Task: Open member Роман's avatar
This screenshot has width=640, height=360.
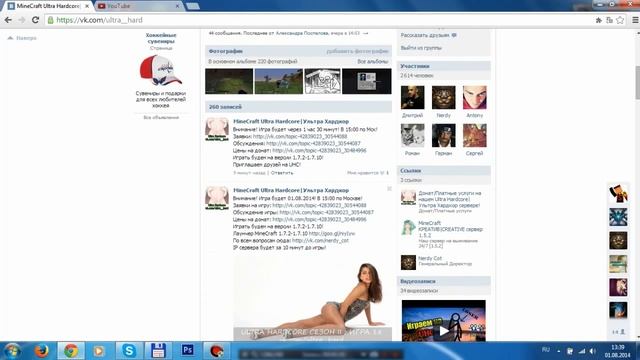Action: click(412, 135)
